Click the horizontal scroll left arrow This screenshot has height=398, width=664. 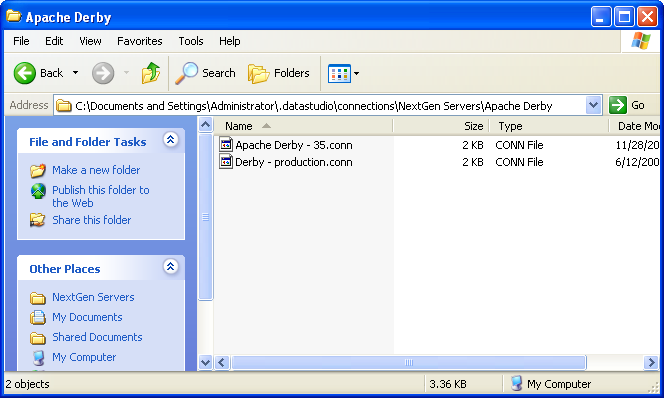click(221, 362)
